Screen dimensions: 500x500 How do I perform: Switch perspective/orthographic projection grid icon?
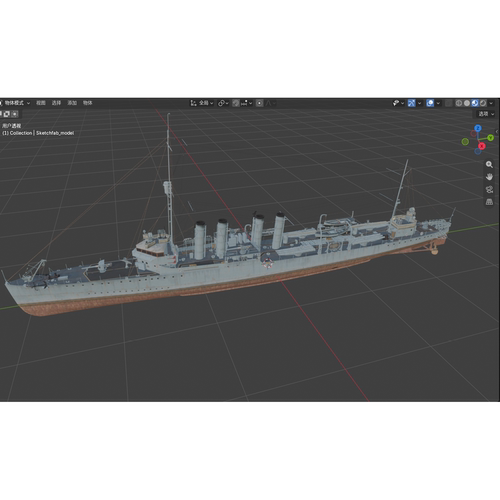point(489,202)
